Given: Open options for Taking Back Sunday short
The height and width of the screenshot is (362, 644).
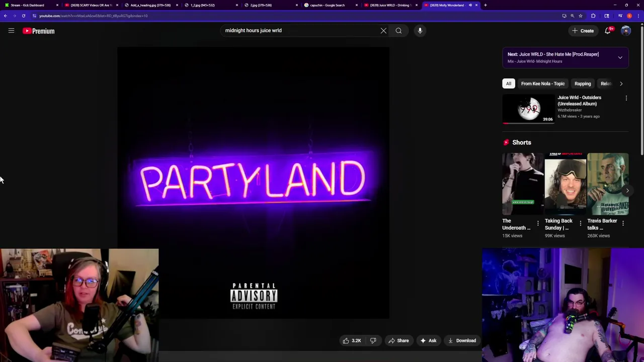Looking at the screenshot, I should point(581,223).
